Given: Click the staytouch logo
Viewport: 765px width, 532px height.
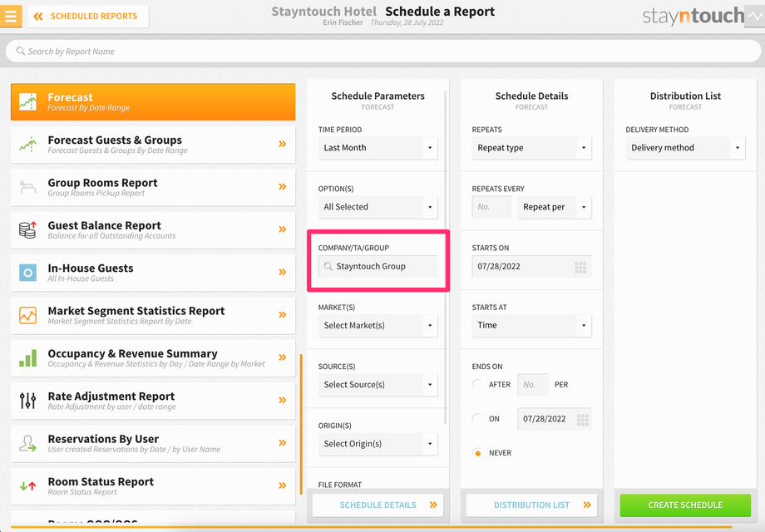Looking at the screenshot, I should pyautogui.click(x=693, y=16).
